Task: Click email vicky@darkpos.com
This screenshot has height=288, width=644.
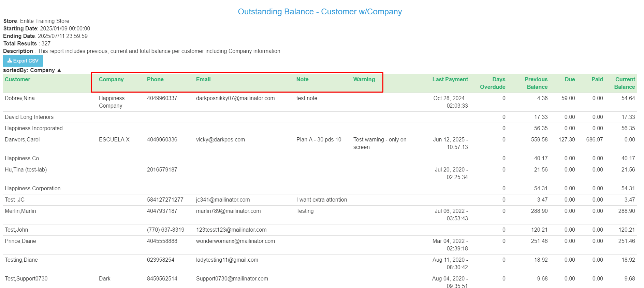Action: click(220, 139)
